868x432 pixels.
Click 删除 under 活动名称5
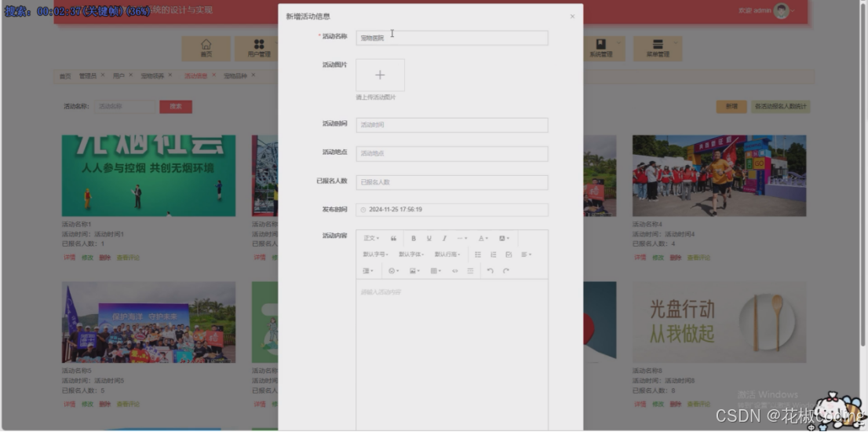104,405
